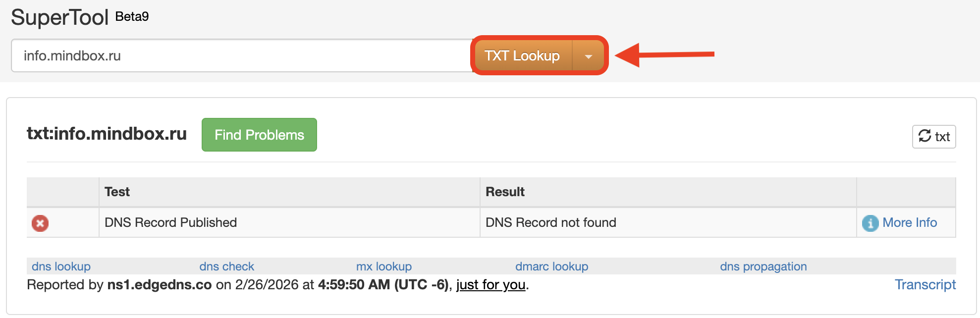Image resolution: width=980 pixels, height=318 pixels.
Task: Select the error X beside DNS Record Published
Action: point(40,223)
